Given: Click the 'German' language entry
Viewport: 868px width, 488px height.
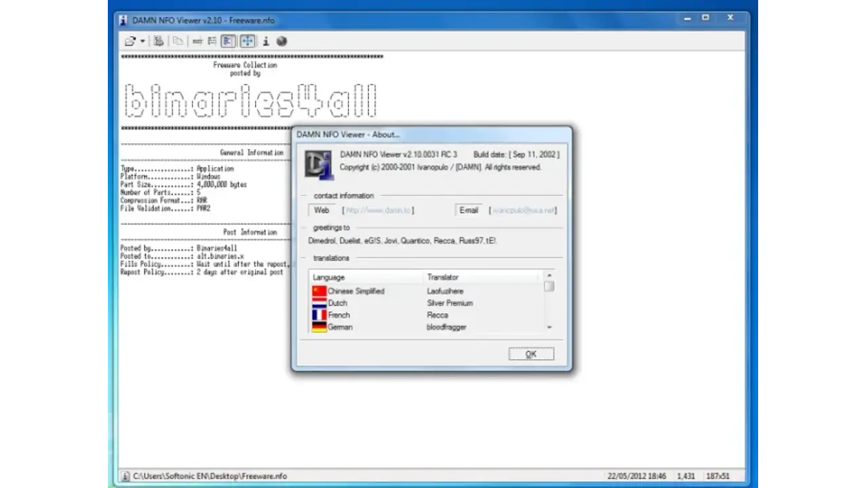Looking at the screenshot, I should pyautogui.click(x=340, y=327).
